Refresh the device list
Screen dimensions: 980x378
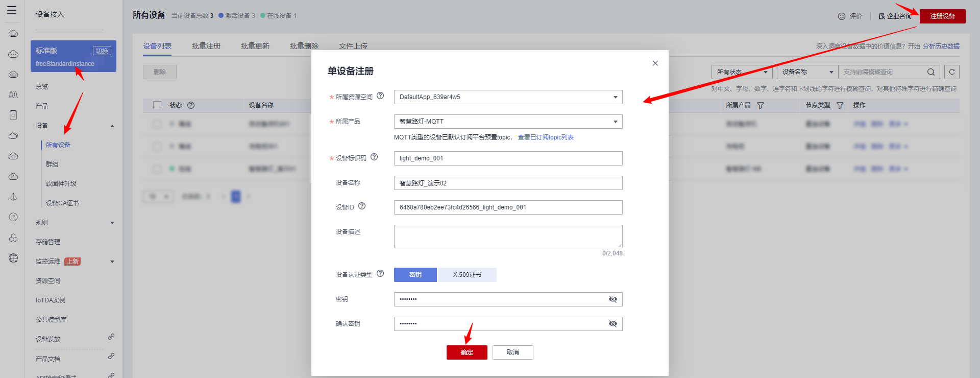(x=952, y=72)
